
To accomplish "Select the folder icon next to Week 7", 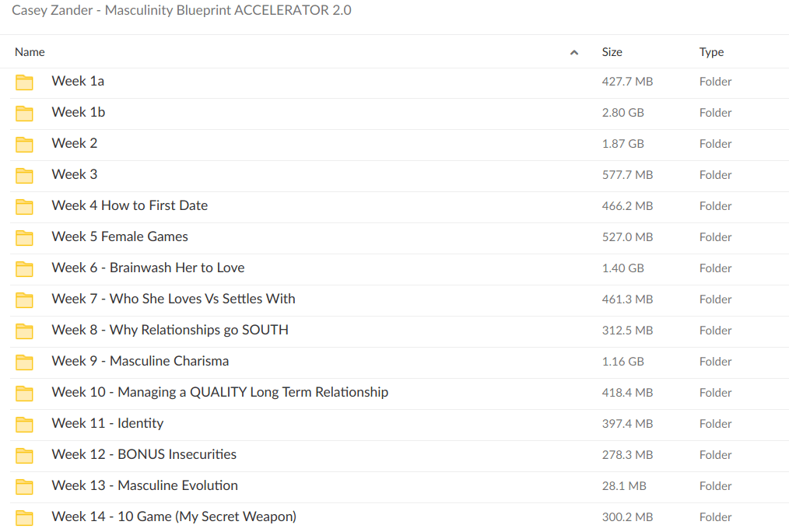I will (24, 299).
